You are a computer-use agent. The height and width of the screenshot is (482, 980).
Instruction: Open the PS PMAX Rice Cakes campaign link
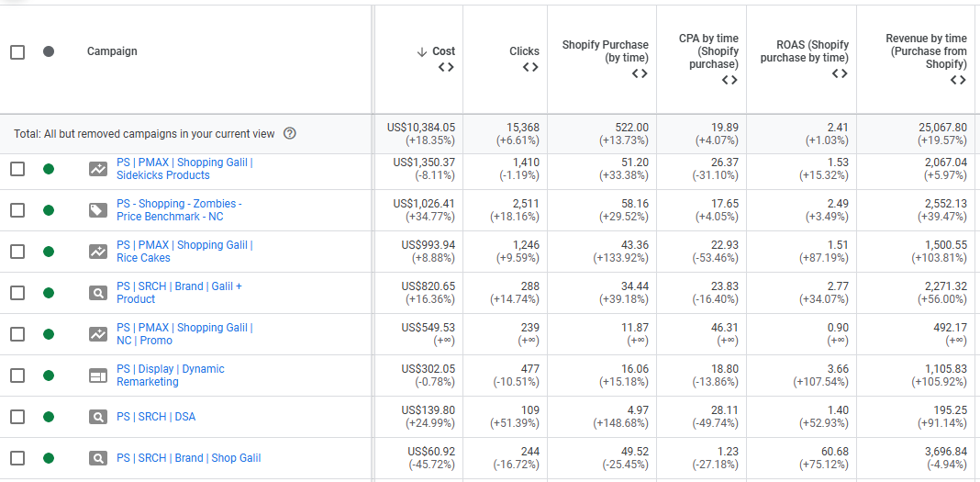184,252
